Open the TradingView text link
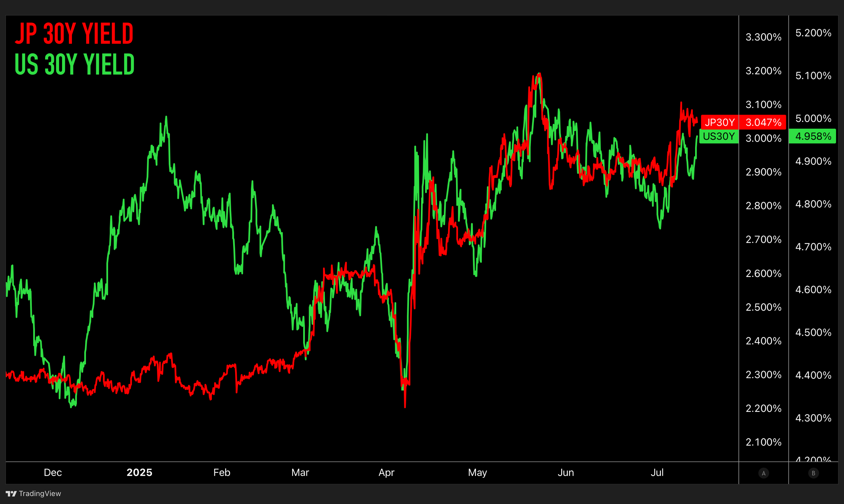This screenshot has width=844, height=504. (40, 493)
